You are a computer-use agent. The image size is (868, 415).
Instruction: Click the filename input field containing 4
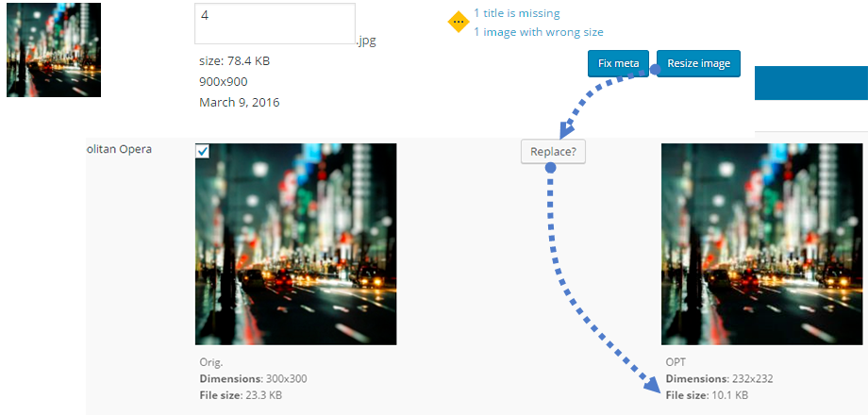point(275,24)
